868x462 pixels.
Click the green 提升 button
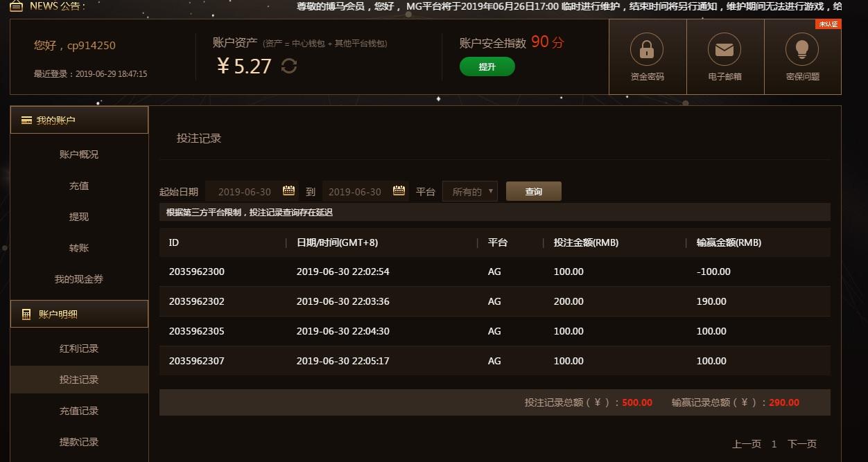click(487, 67)
